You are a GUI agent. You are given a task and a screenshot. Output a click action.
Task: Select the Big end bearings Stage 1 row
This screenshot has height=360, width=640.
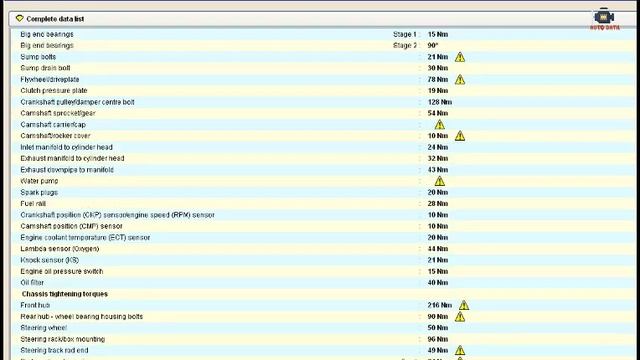click(323, 34)
